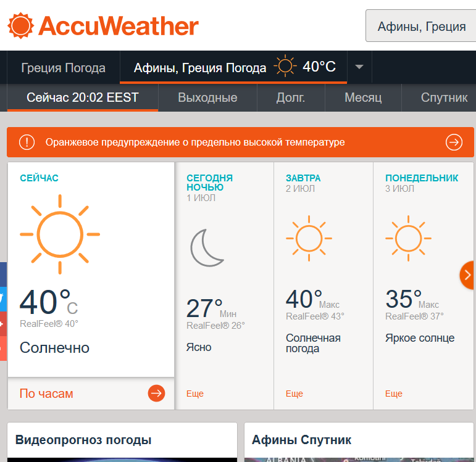This screenshot has height=462, width=476.
Task: Click the moon icon for tonight's forecast
Action: [206, 247]
